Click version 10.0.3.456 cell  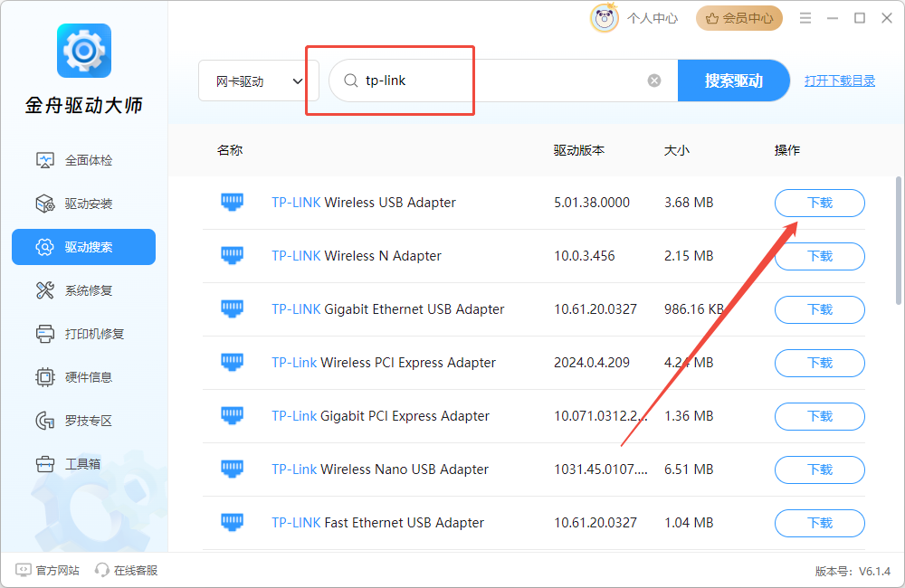pos(584,256)
